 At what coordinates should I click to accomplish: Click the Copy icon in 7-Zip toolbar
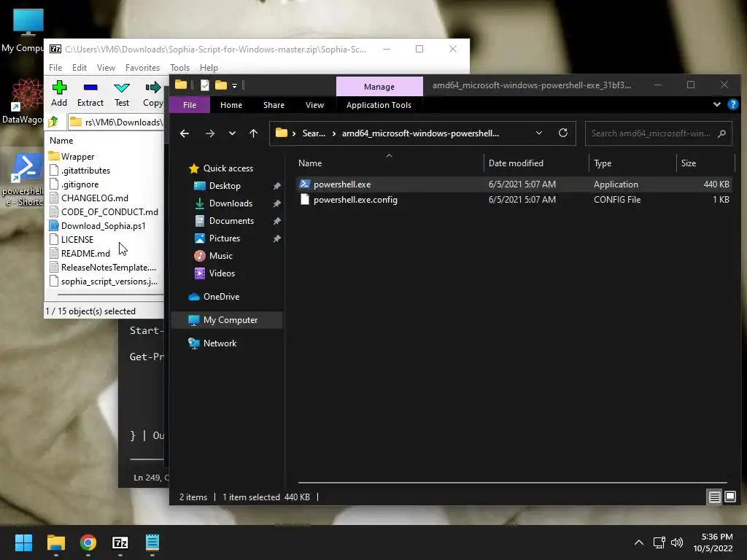(153, 94)
